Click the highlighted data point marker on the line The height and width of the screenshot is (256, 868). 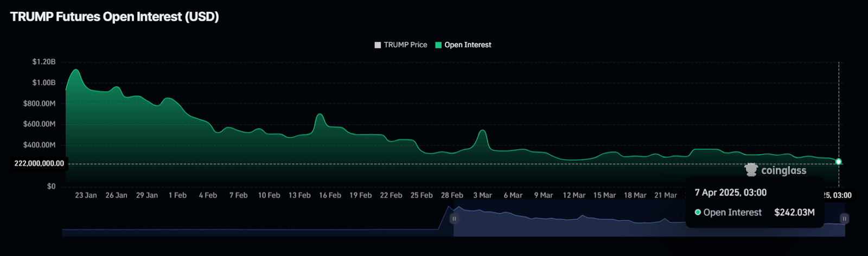pos(839,162)
